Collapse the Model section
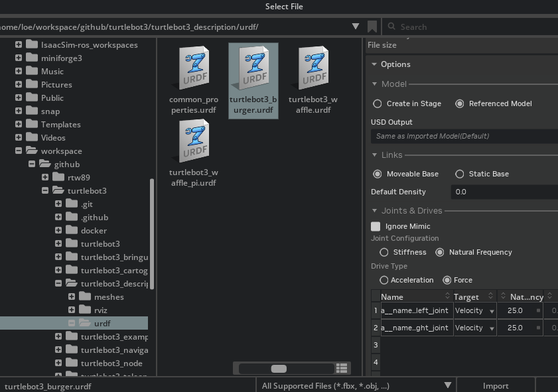Screen dimensions: 558x392 pos(374,84)
